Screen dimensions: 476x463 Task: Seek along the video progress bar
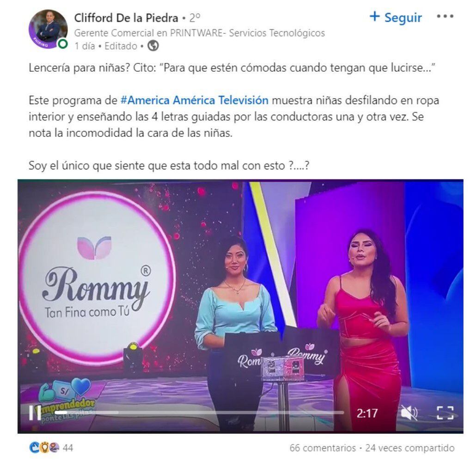199,413
